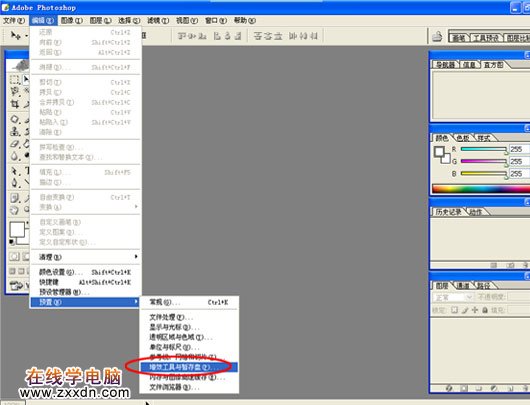Select the Blur tool

(x=15, y=156)
